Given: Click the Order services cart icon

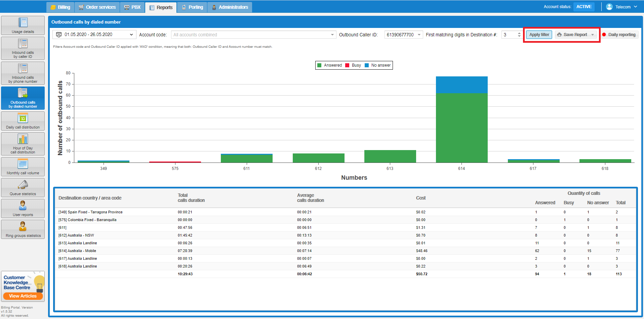Looking at the screenshot, I should [81, 7].
